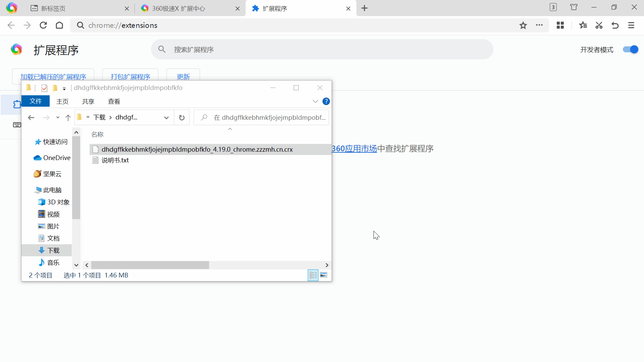Open recent locations dropdown arrow
Screen dimensions: 644x362
58,117
